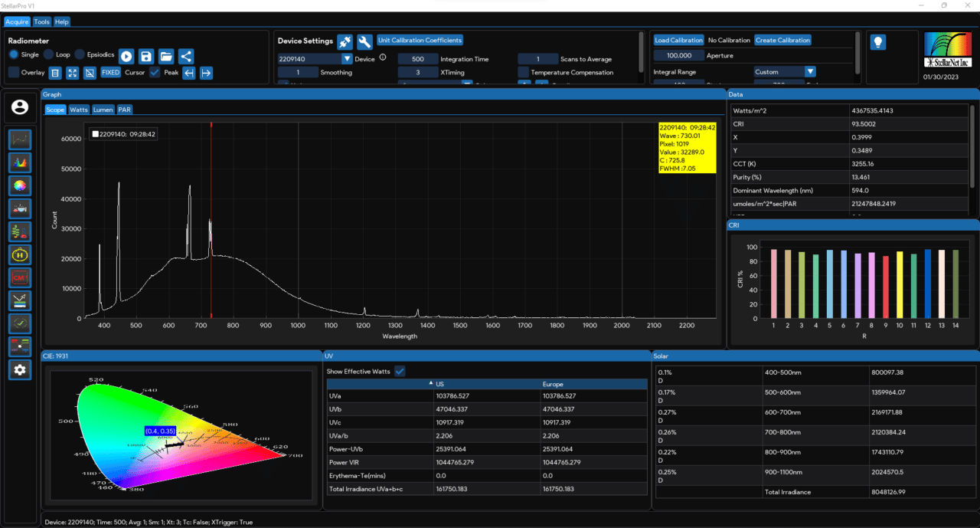980x528 pixels.
Task: Select the Play acquisition icon
Action: pos(126,55)
